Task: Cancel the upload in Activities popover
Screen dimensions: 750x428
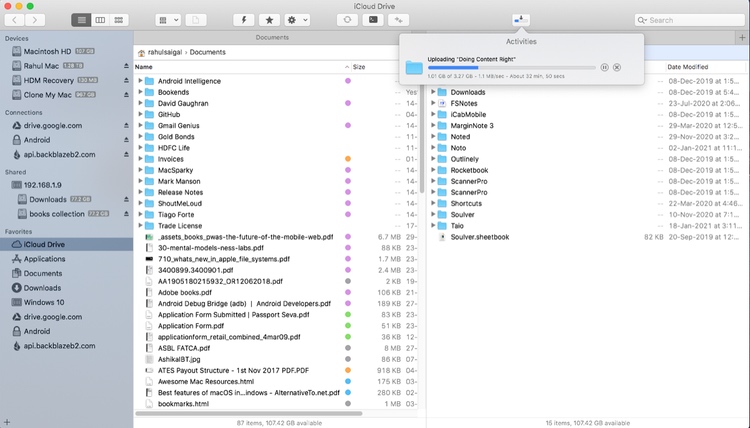Action: [x=617, y=67]
